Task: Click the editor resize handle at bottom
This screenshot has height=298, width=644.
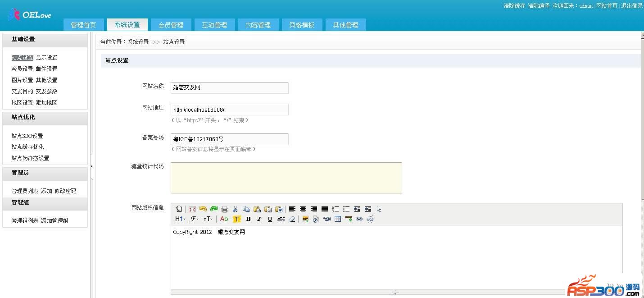Action: tap(395, 292)
